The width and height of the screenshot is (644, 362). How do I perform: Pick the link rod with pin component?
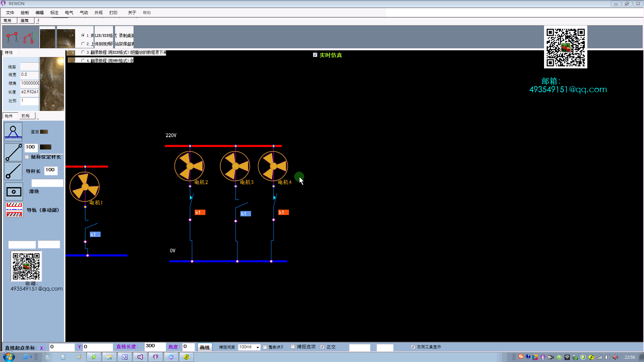click(13, 152)
